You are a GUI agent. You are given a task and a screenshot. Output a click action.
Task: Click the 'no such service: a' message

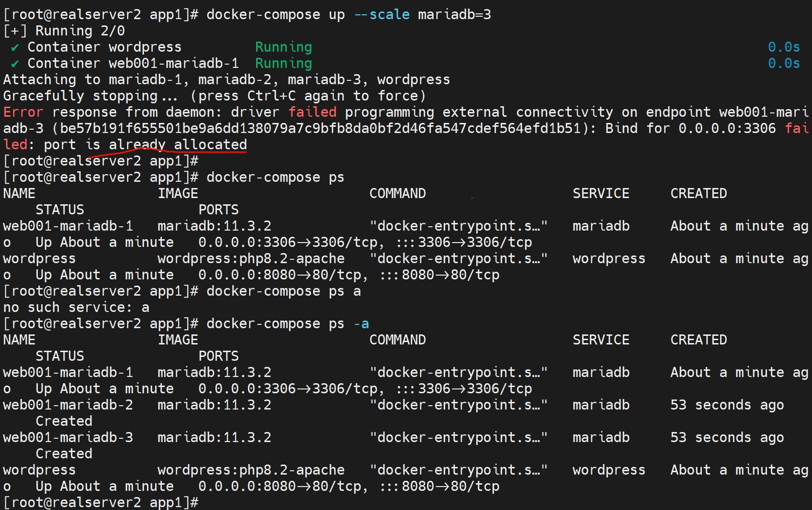[x=76, y=307]
